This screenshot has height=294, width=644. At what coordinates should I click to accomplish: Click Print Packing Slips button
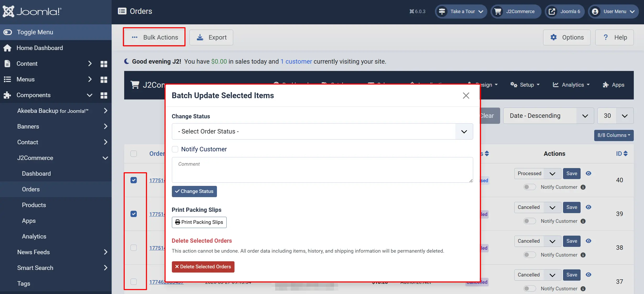click(x=199, y=222)
